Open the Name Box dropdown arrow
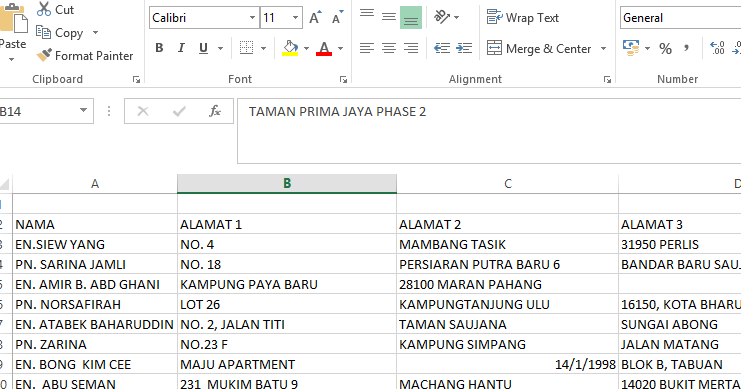This screenshot has width=741, height=389. click(x=84, y=111)
